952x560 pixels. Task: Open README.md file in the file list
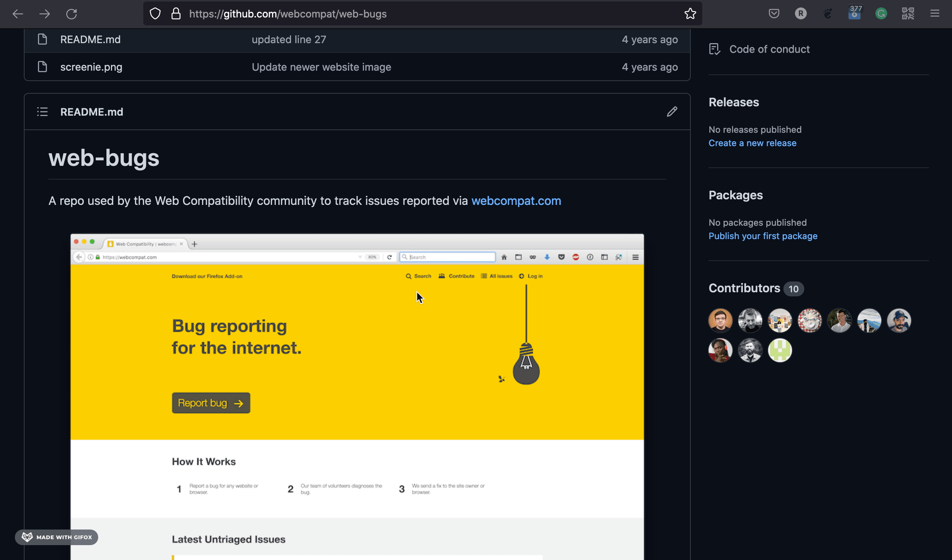pos(90,39)
